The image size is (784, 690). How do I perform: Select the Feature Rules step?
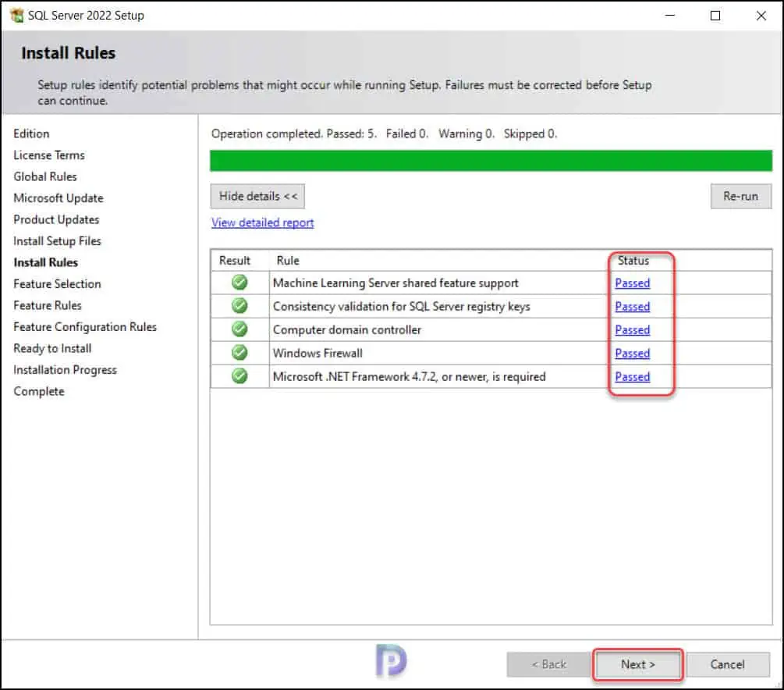48,305
